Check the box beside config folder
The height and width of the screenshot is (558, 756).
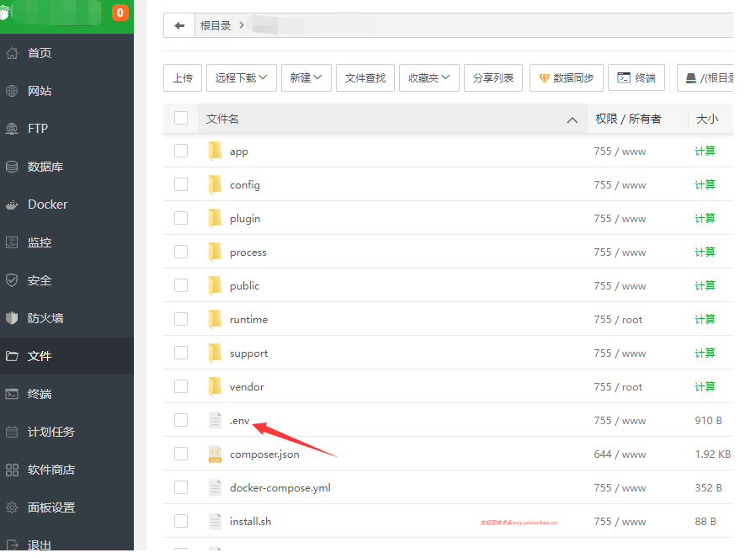point(181,184)
